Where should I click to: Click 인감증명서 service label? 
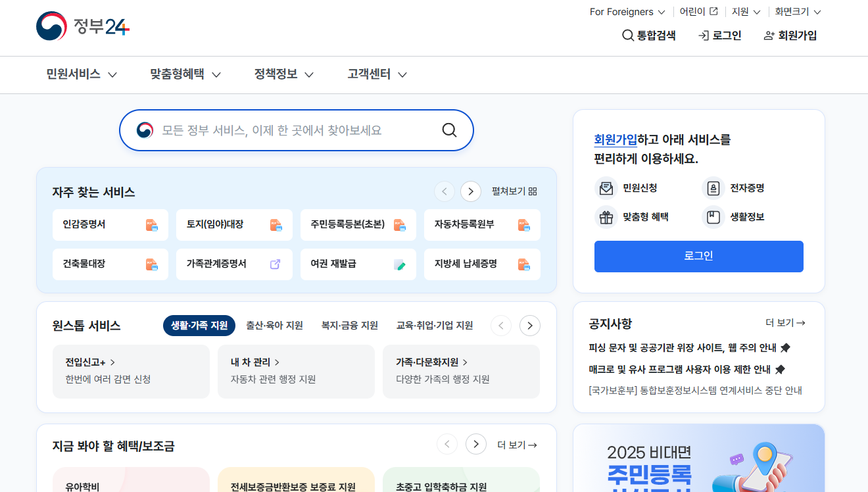pyautogui.click(x=84, y=224)
